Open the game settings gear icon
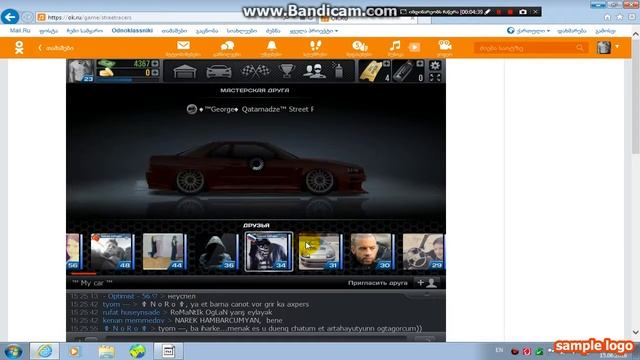This screenshot has height=360, width=640. (435, 65)
